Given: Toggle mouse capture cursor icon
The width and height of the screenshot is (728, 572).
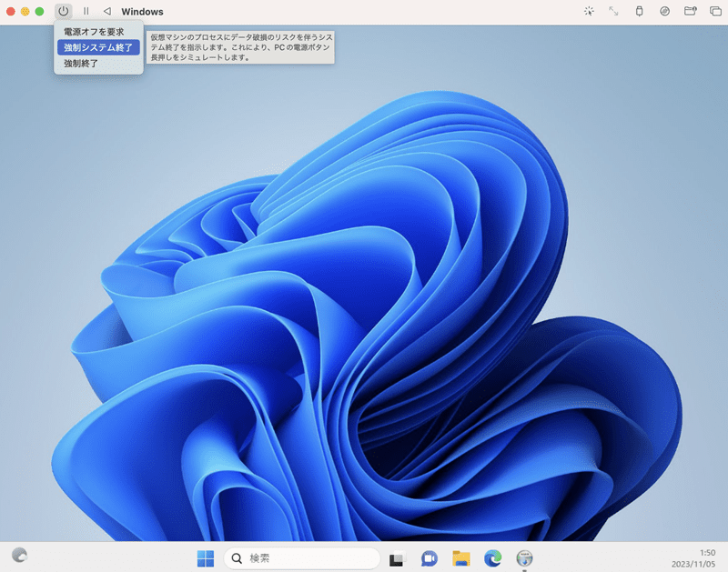Looking at the screenshot, I should point(589,11).
